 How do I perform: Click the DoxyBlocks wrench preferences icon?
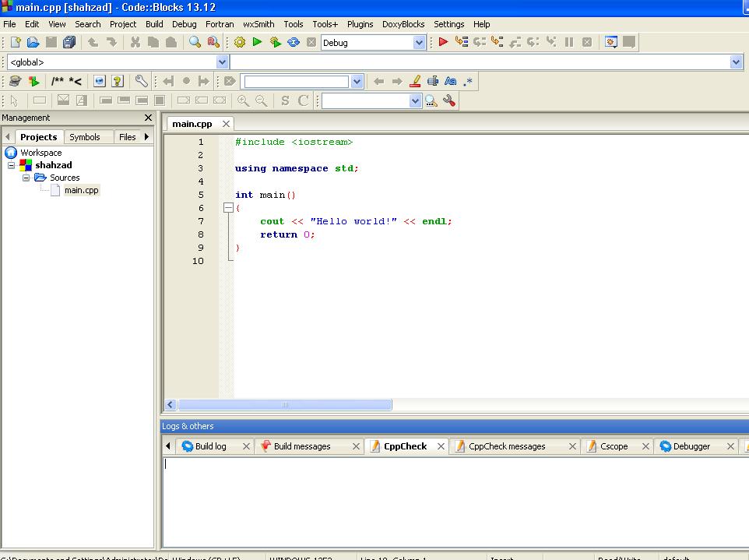141,81
